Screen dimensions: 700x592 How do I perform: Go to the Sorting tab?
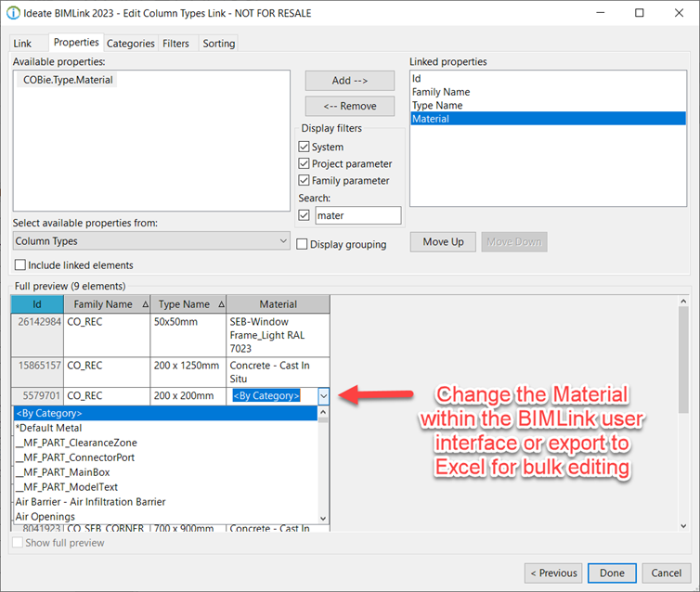[219, 44]
